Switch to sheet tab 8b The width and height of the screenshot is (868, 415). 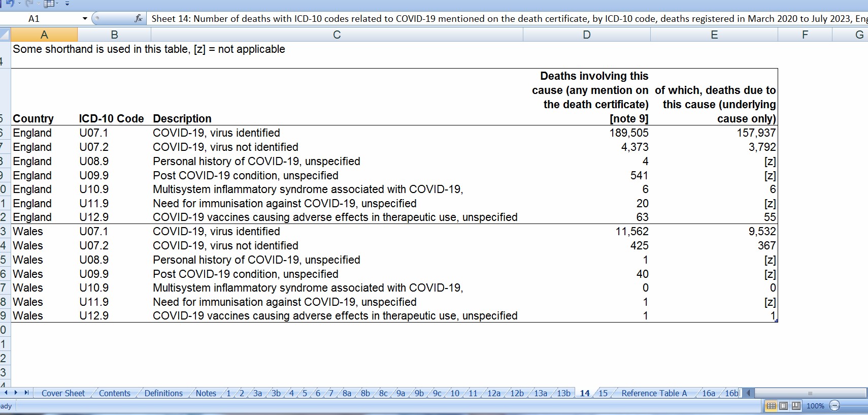pyautogui.click(x=365, y=393)
